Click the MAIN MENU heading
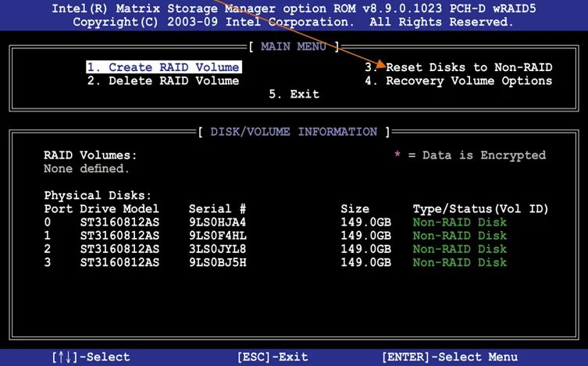The width and height of the screenshot is (588, 366). click(294, 47)
